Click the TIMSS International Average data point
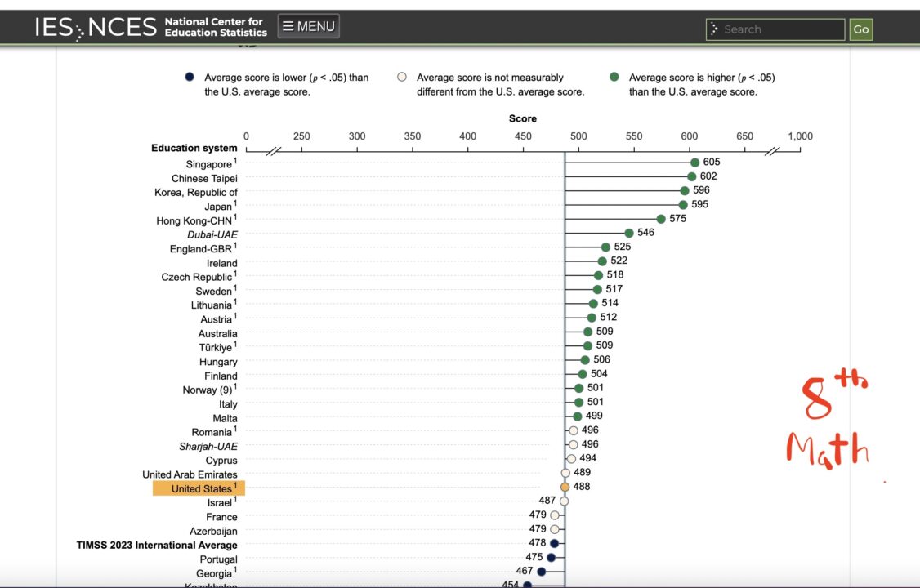The width and height of the screenshot is (920, 588). [554, 543]
